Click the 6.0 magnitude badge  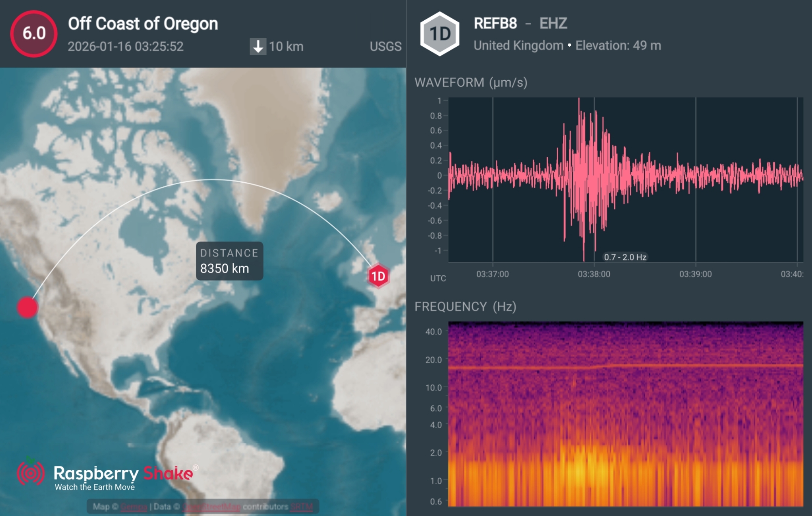[34, 34]
